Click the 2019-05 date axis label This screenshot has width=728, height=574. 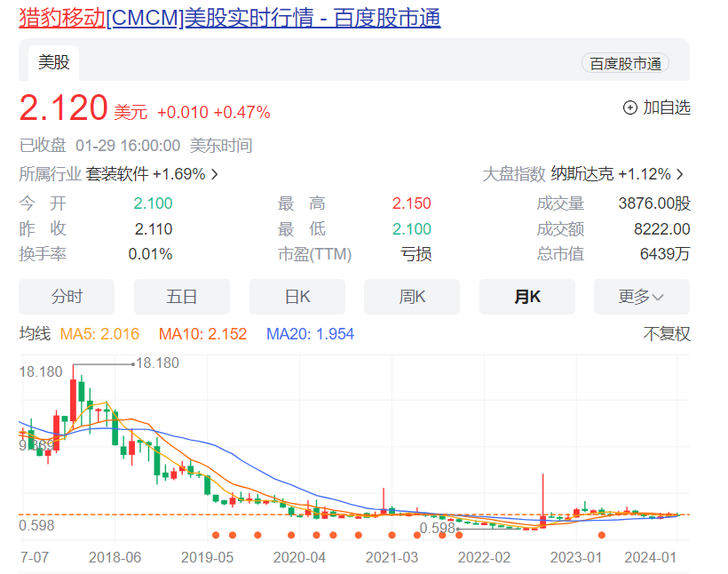[x=207, y=557]
